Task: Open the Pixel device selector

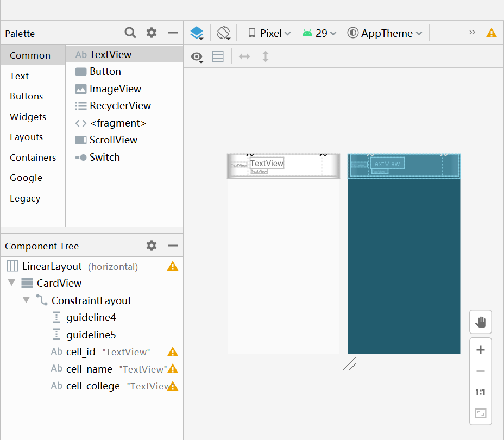Action: [269, 33]
